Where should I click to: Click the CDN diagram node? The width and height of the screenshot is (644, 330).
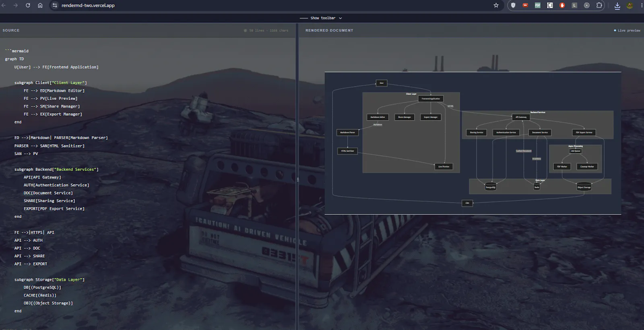tap(467, 203)
